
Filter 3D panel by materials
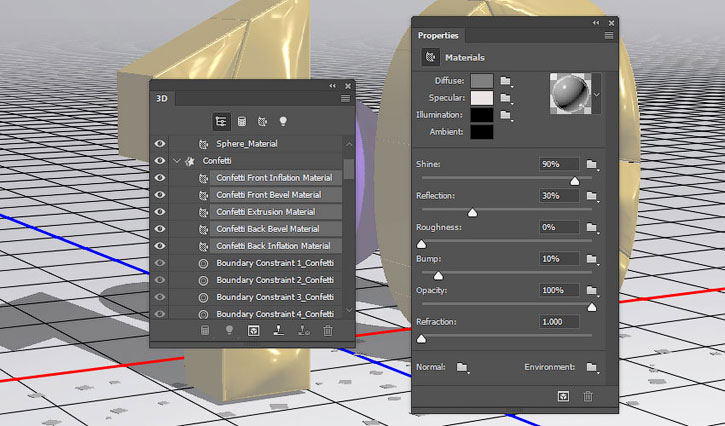(262, 122)
